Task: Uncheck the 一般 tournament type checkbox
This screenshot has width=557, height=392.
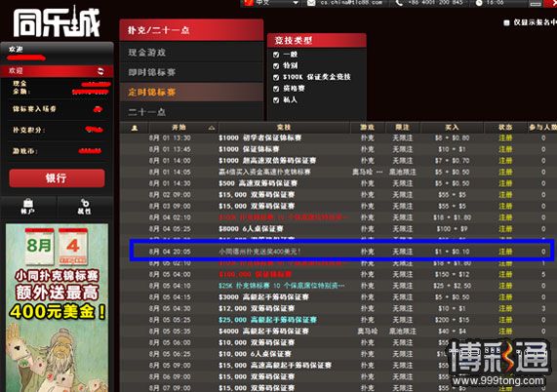Action: click(276, 55)
